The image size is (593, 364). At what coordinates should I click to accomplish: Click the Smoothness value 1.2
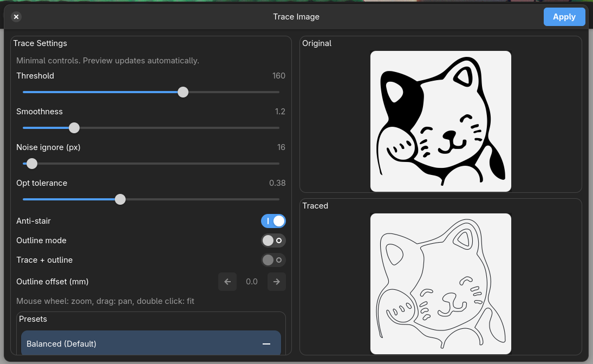(x=280, y=112)
